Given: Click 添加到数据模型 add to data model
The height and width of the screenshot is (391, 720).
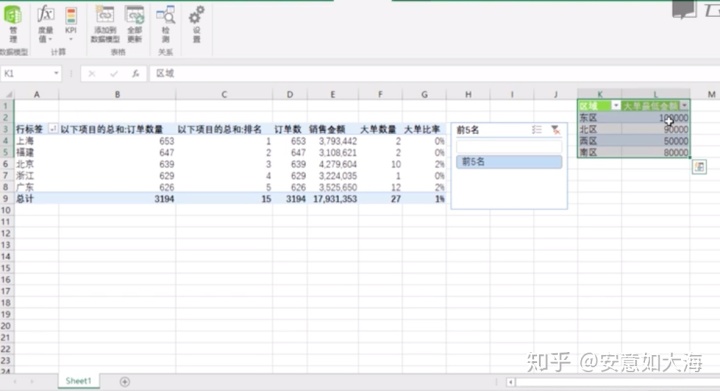Looking at the screenshot, I should pyautogui.click(x=105, y=24).
